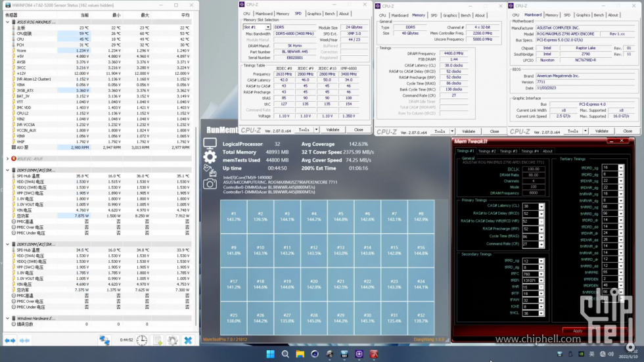Select Mainboard tab in CPU-Z SPD window
The width and height of the screenshot is (644, 362).
(264, 14)
